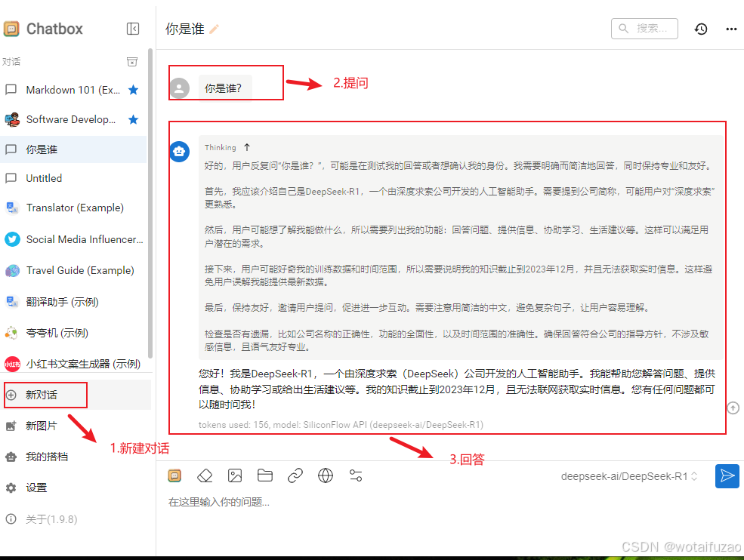Open 设置 settings

pos(76,488)
